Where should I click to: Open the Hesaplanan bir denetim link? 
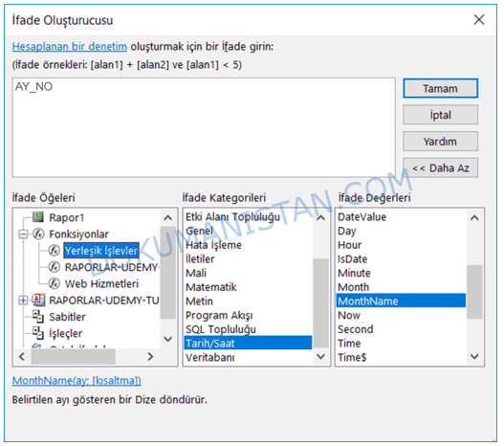pyautogui.click(x=70, y=47)
